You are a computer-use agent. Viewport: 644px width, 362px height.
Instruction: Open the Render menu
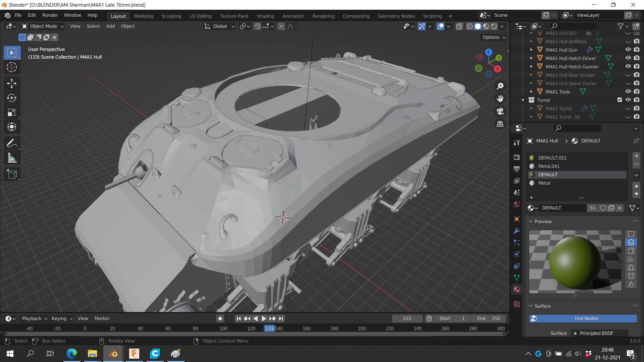tap(50, 15)
